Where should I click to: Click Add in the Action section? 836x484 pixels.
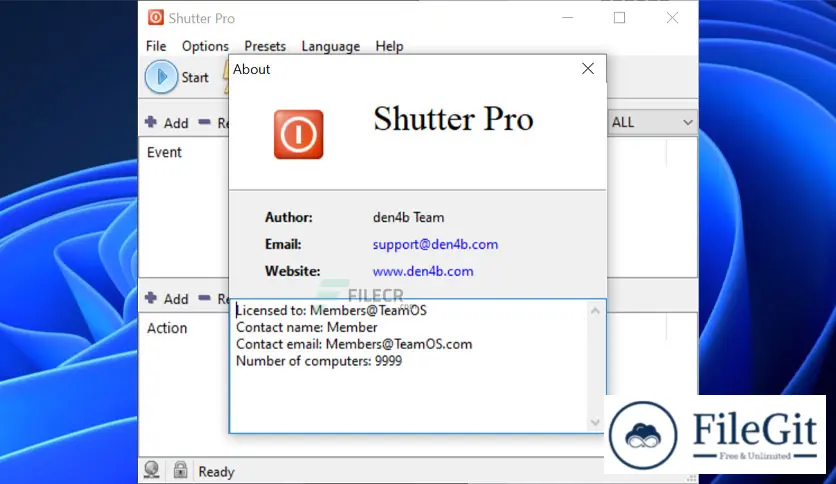176,299
